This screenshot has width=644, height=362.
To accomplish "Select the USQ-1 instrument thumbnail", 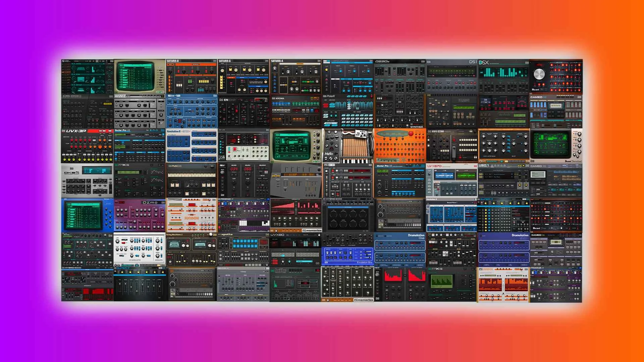I will click(x=503, y=180).
